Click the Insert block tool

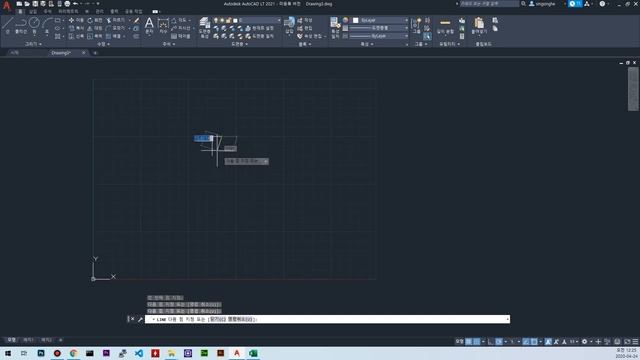click(289, 25)
